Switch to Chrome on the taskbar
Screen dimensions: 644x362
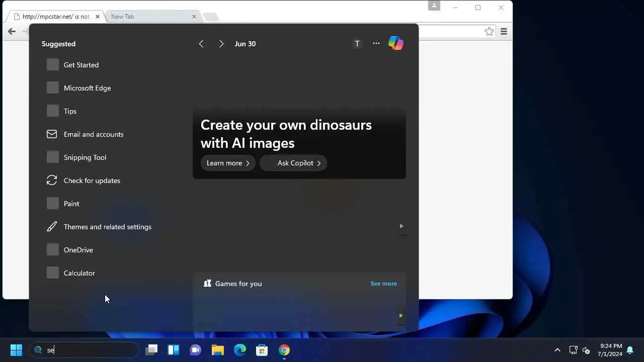pyautogui.click(x=284, y=350)
